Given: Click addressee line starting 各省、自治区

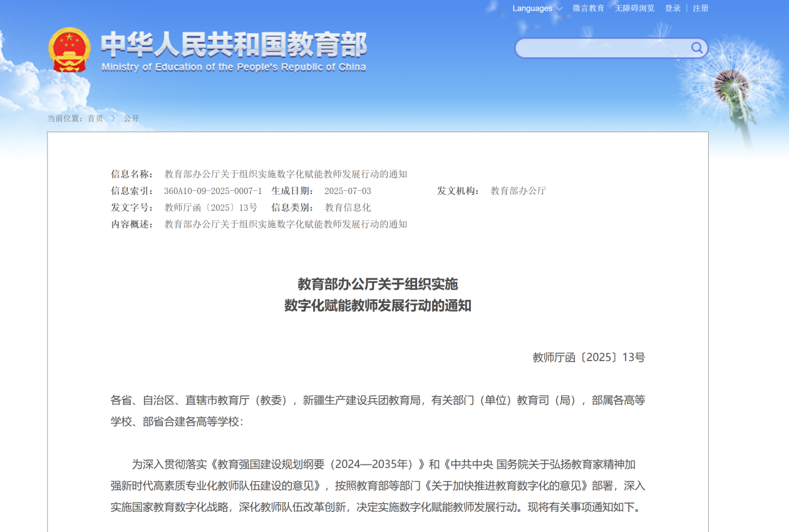Looking at the screenshot, I should click(378, 400).
